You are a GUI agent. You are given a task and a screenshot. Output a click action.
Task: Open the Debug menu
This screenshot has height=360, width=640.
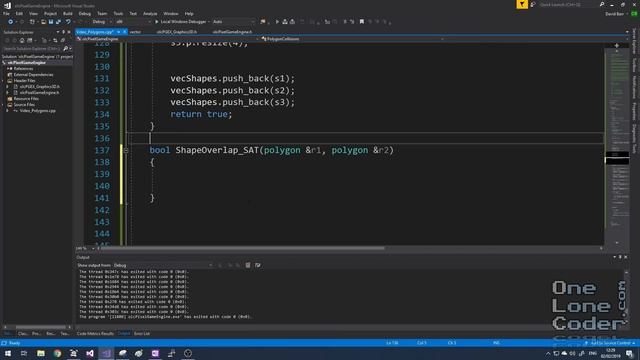[x=84, y=13]
